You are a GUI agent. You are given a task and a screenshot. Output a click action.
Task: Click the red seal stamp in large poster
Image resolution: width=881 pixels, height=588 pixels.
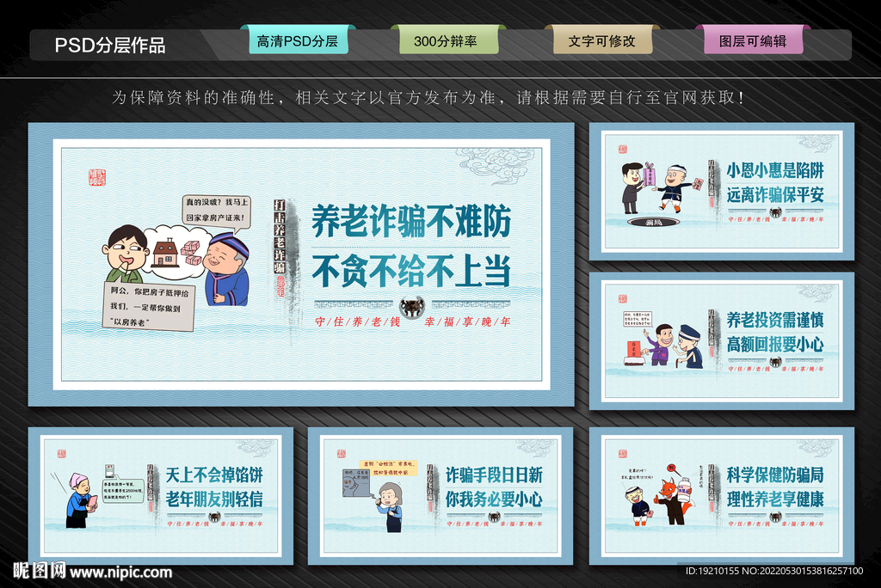pos(97,177)
